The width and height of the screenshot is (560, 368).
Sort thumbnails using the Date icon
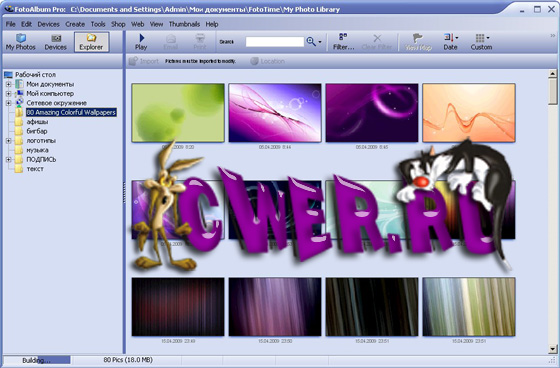point(450,42)
